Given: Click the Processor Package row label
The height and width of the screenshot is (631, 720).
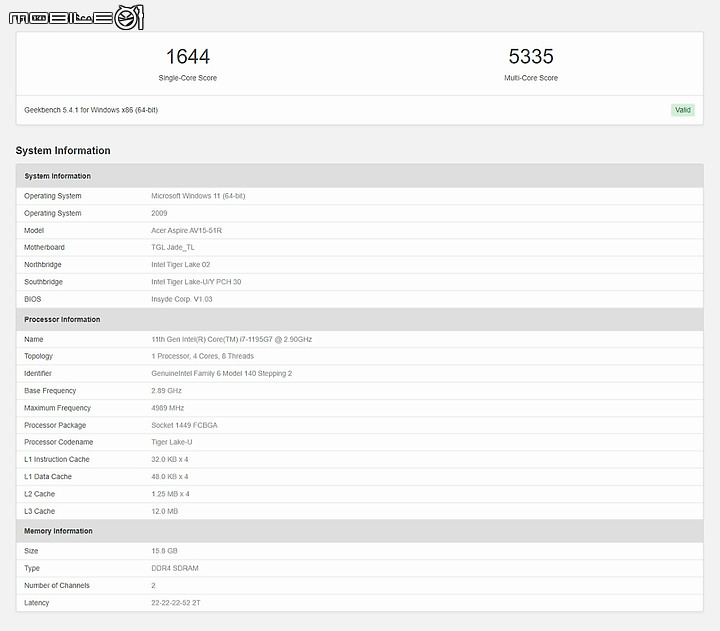Looking at the screenshot, I should [55, 425].
